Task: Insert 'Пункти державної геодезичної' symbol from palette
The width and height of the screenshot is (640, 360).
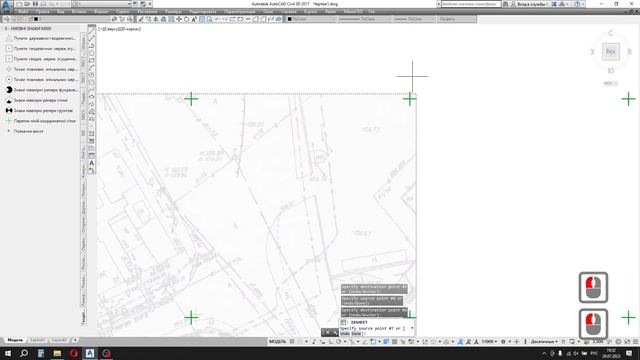Action: 41,38
